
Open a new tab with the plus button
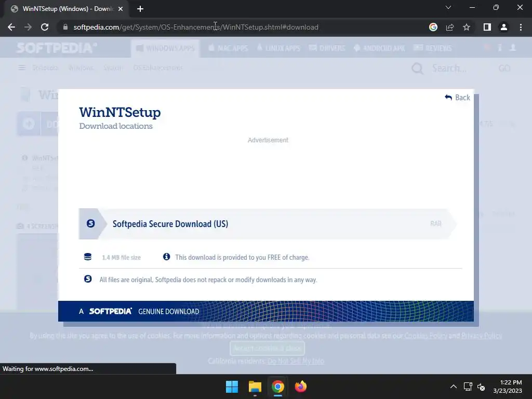click(140, 9)
